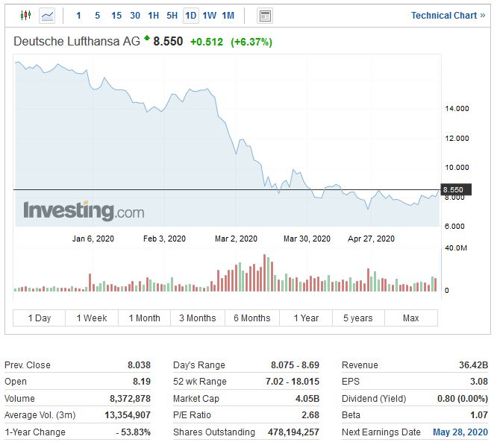This screenshot has height=448, width=497.
Task: Select the 1W interval
Action: [x=210, y=16]
